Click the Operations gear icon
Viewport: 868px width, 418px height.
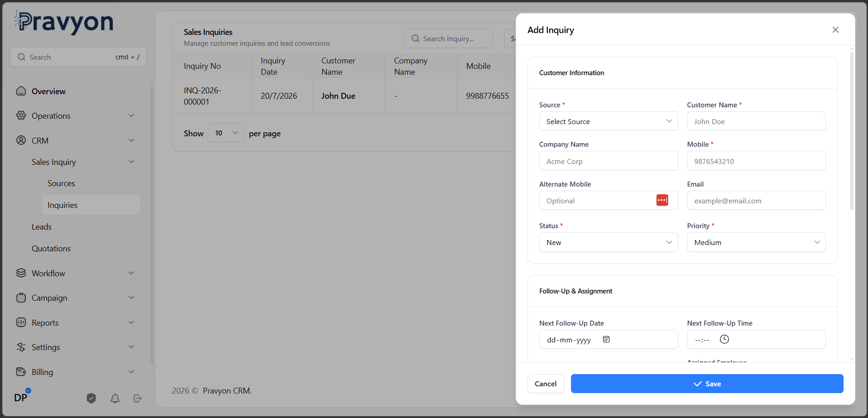click(21, 115)
